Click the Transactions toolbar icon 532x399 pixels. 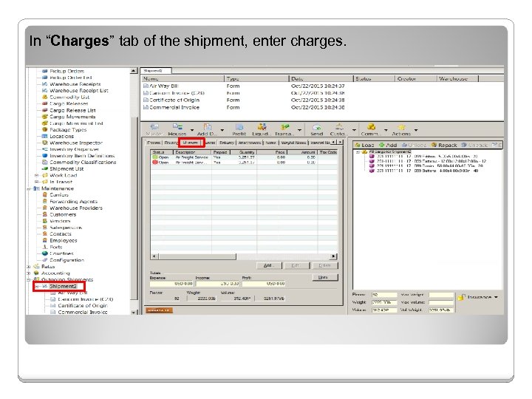(285, 127)
